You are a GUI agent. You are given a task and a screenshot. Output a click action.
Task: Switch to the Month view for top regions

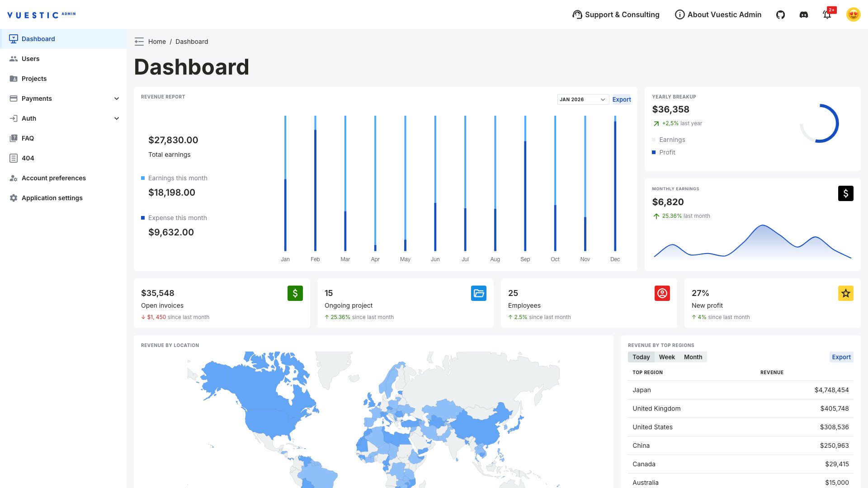pos(693,357)
